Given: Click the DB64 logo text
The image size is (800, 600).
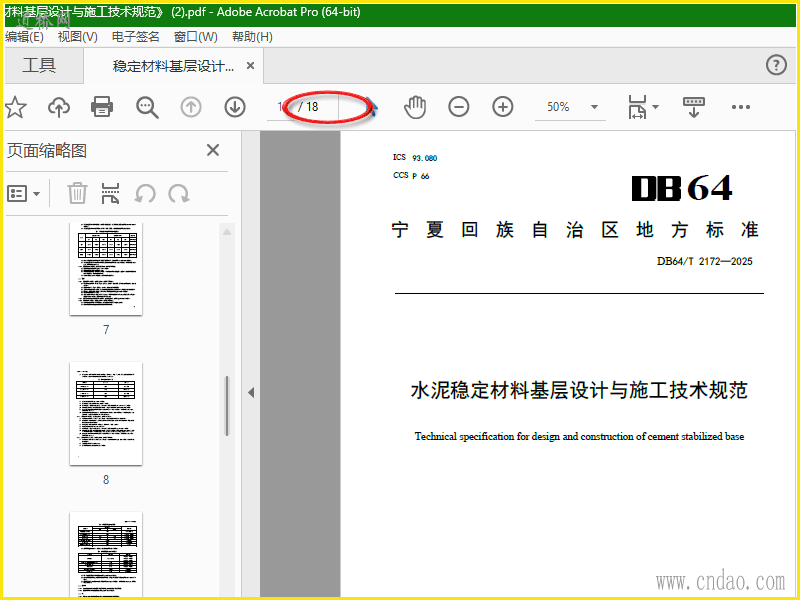Looking at the screenshot, I should pyautogui.click(x=682, y=188).
